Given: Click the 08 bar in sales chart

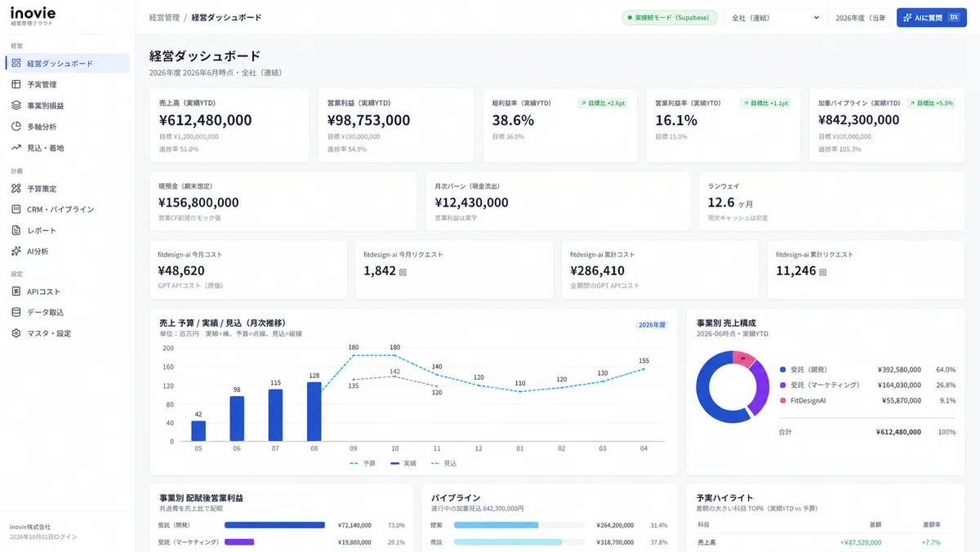Looking at the screenshot, I should pos(314,412).
